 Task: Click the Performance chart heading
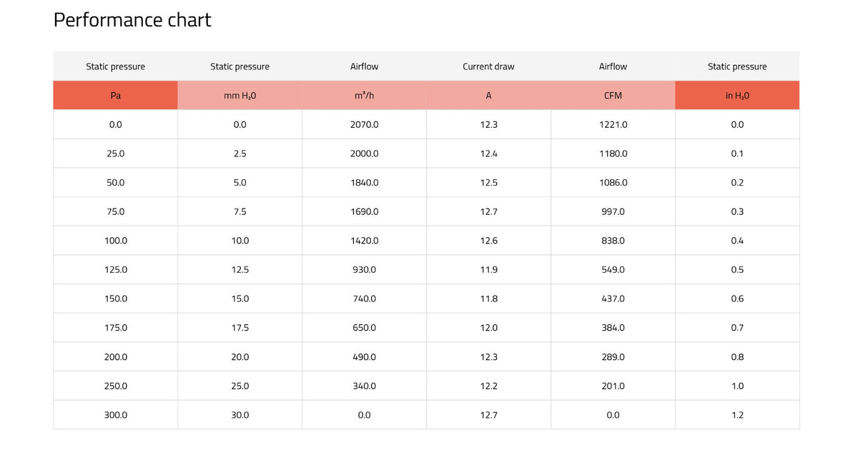pos(132,20)
